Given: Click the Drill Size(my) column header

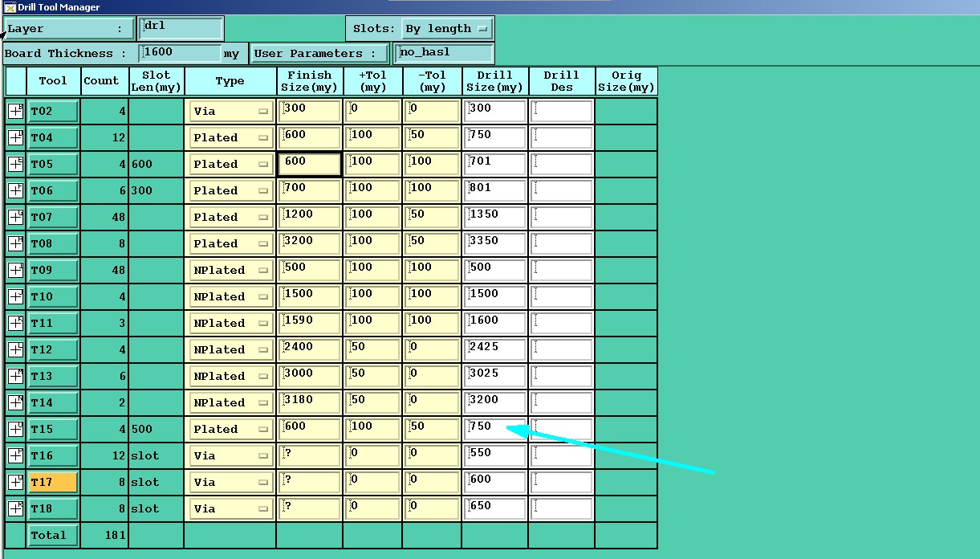Looking at the screenshot, I should 495,81.
